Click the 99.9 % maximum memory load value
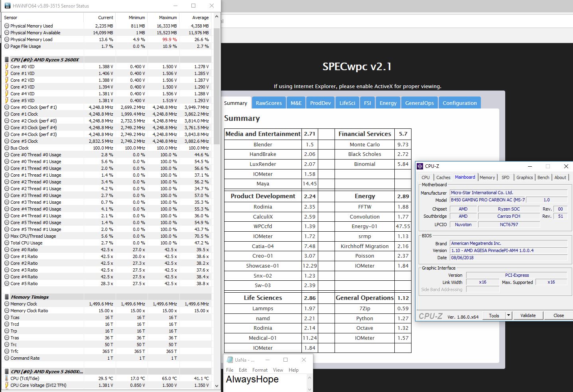Image resolution: width=573 pixels, height=392 pixels. (169, 39)
